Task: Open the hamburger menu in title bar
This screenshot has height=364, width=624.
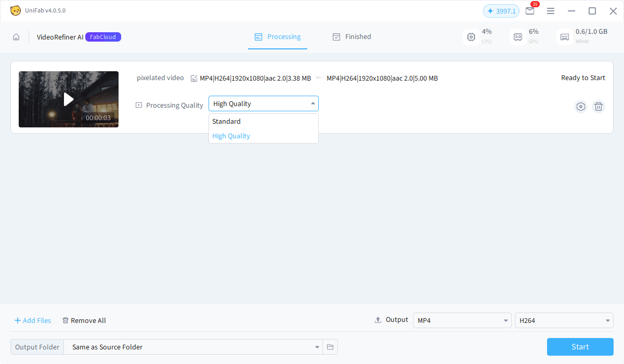Action: point(551,11)
